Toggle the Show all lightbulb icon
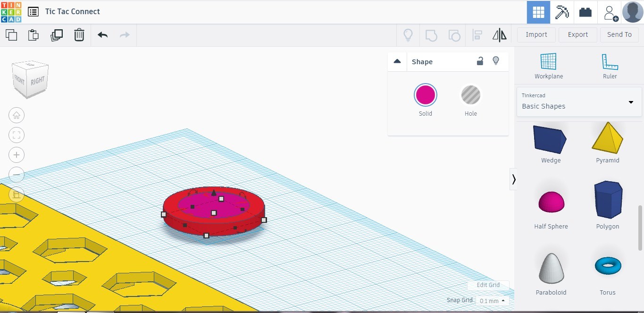Viewport: 644px width, 313px height. click(x=408, y=35)
